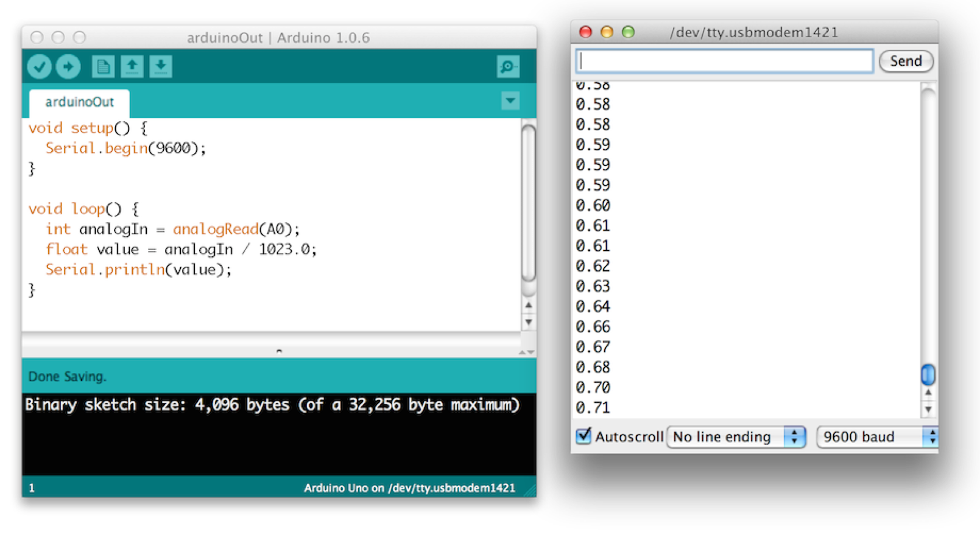Click the line number 1 in status bar

point(32,488)
